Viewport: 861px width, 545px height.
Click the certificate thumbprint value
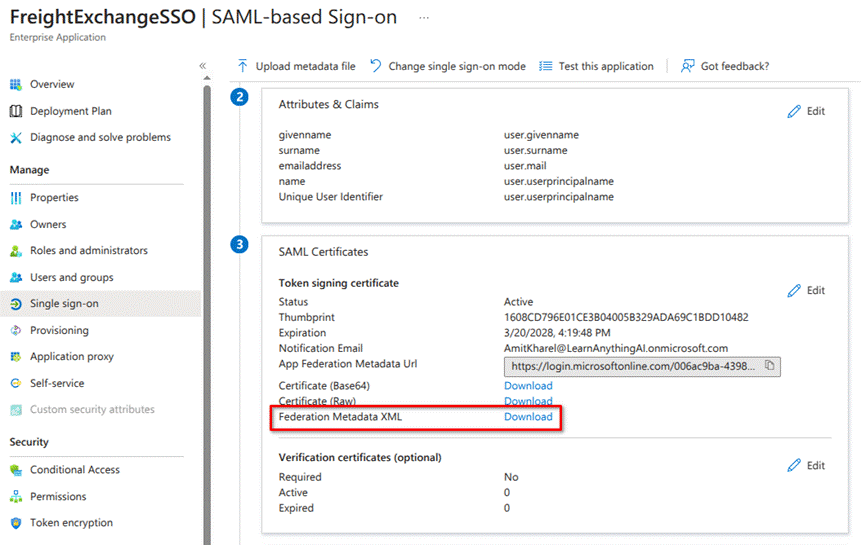tap(626, 317)
